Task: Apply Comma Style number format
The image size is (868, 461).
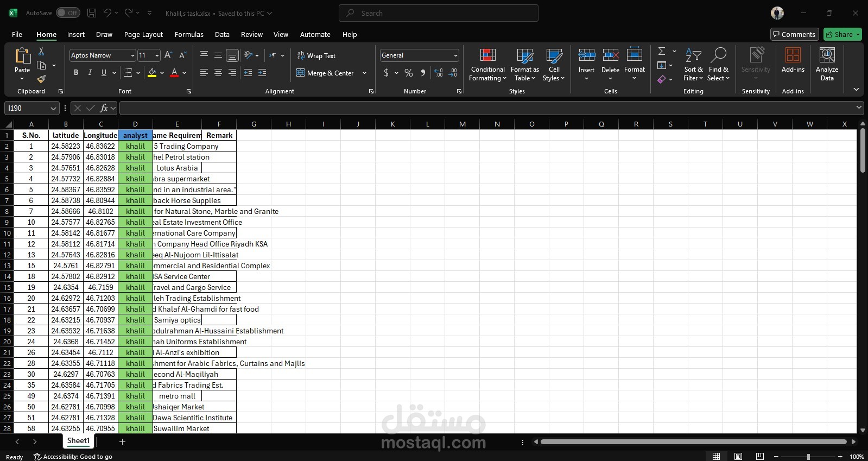Action: pos(423,73)
